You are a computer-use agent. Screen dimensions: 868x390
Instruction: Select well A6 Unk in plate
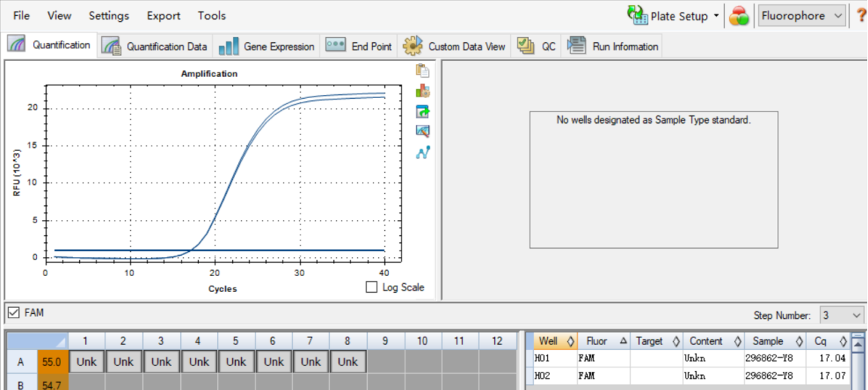pyautogui.click(x=273, y=362)
